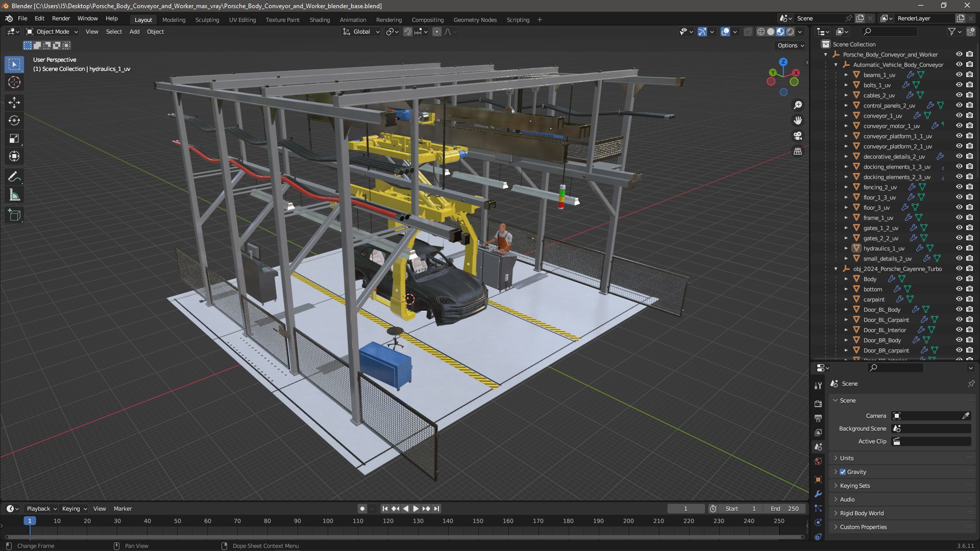Collapse the obj_2024_Porsche_Cayenne_Turbo collection

836,269
